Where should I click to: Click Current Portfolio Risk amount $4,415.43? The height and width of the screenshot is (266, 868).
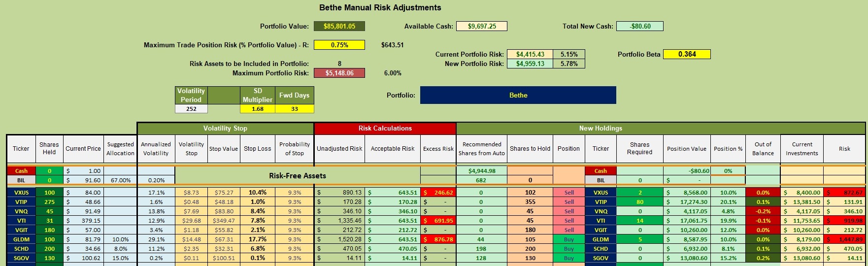530,54
